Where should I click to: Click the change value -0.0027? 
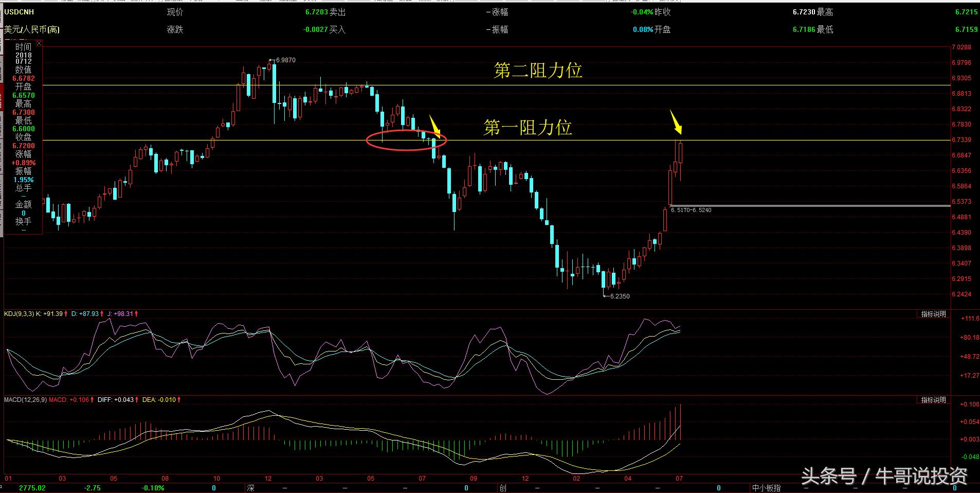click(x=315, y=30)
